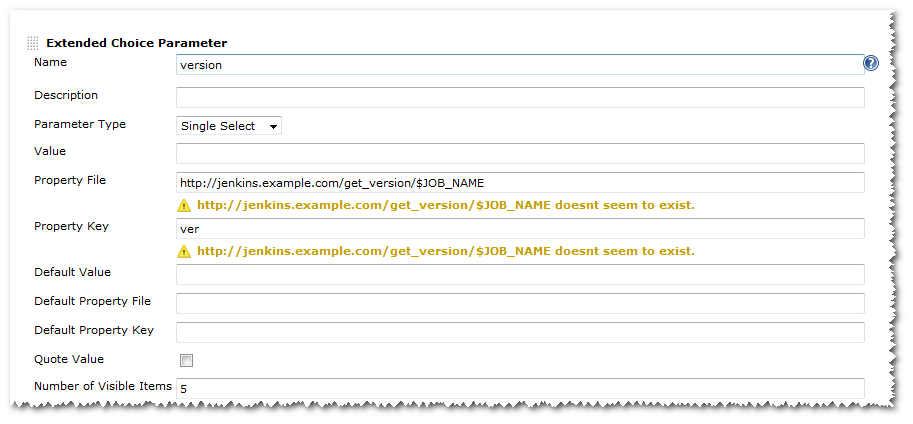Click the Name field containing 'version'
Image resolution: width=913 pixels, height=424 pixels.
tap(519, 65)
